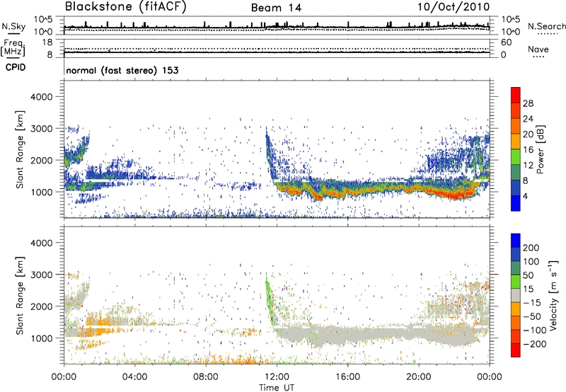The width and height of the screenshot is (566, 392).
Task: Select the 'N.Search' legend label
Action: (546, 26)
